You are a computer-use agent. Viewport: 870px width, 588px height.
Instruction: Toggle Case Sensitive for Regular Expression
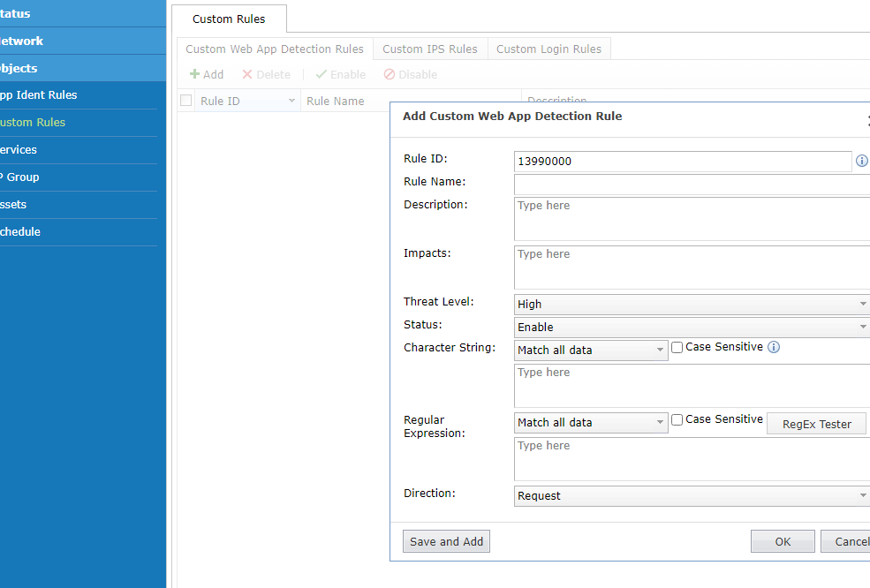click(677, 420)
